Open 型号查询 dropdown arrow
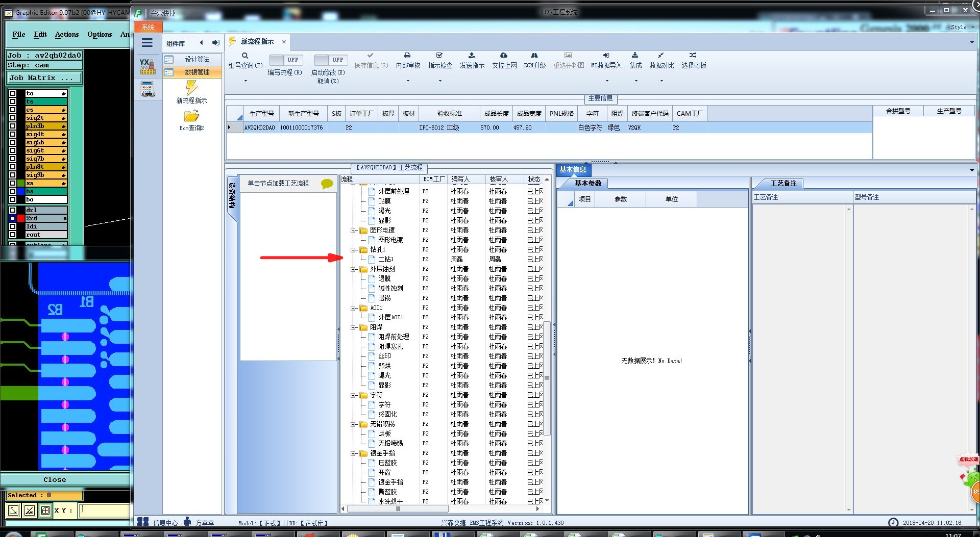The width and height of the screenshot is (980, 537). [x=245, y=81]
